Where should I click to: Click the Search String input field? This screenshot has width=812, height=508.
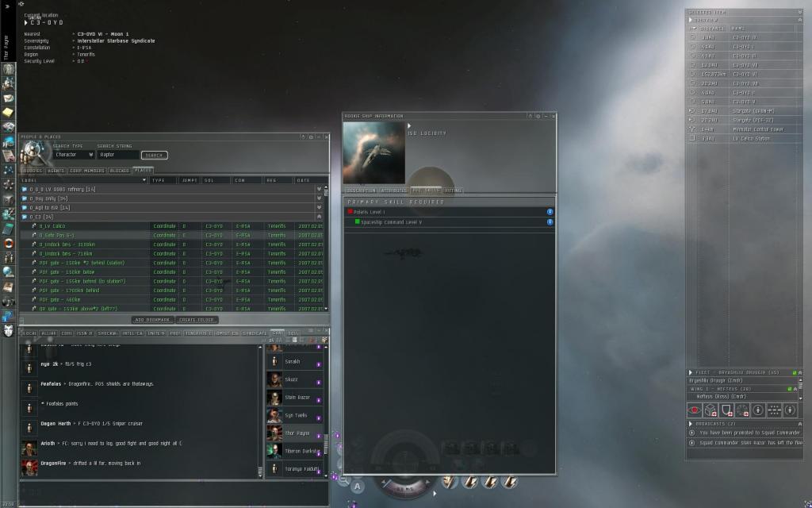[x=117, y=155]
